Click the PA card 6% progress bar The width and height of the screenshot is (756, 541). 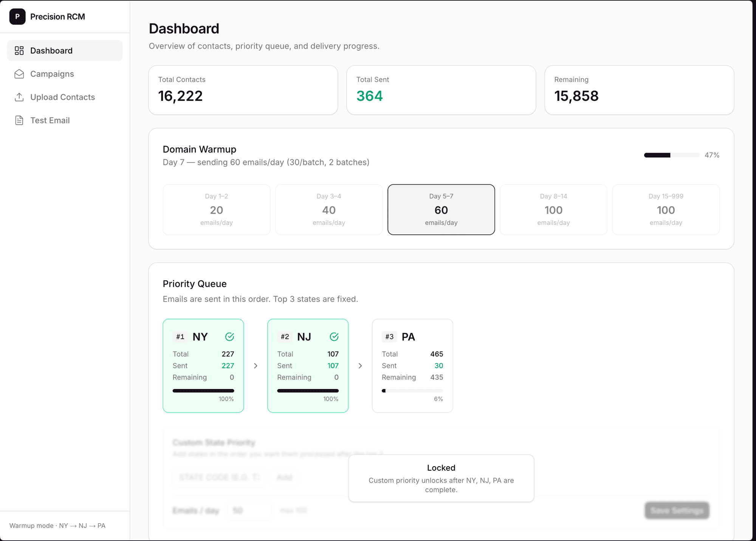coord(412,391)
